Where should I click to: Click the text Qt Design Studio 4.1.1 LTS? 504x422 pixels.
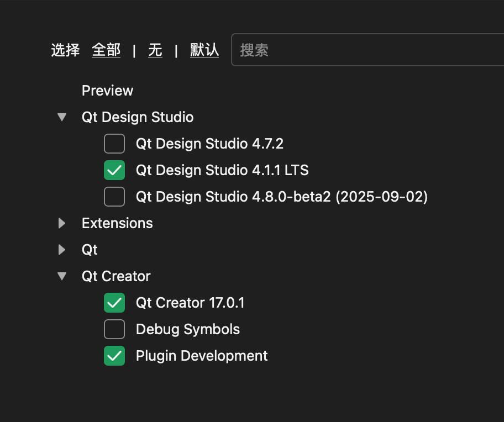(x=222, y=170)
